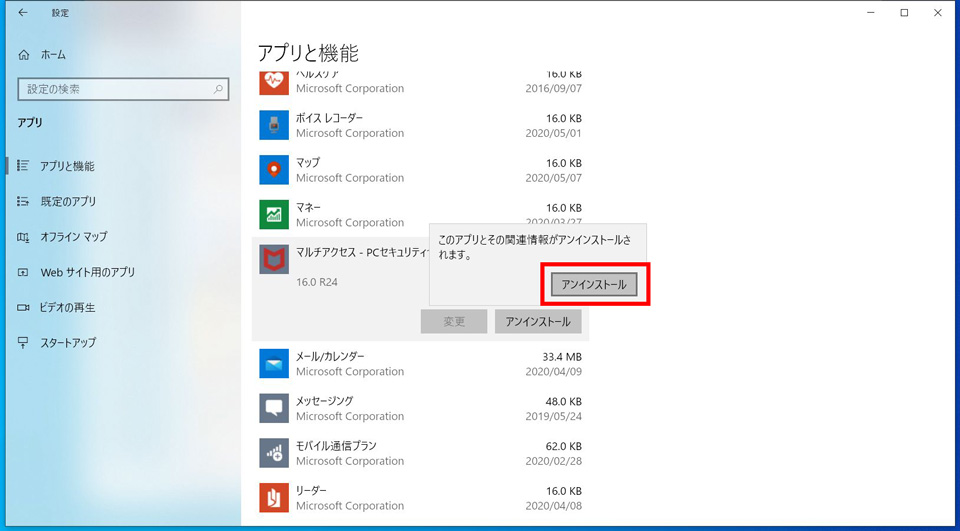Minimize the Settings window
The image size is (960, 531).
point(871,13)
